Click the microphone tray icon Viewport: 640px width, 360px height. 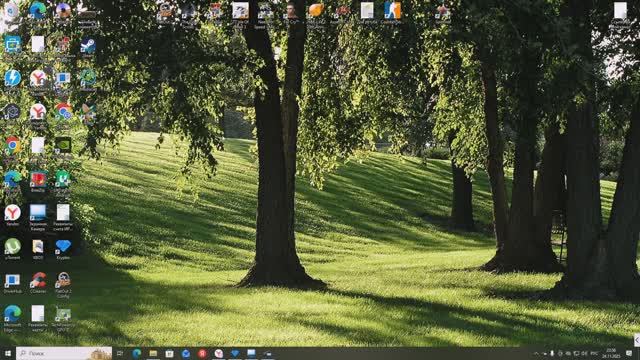click(x=552, y=353)
